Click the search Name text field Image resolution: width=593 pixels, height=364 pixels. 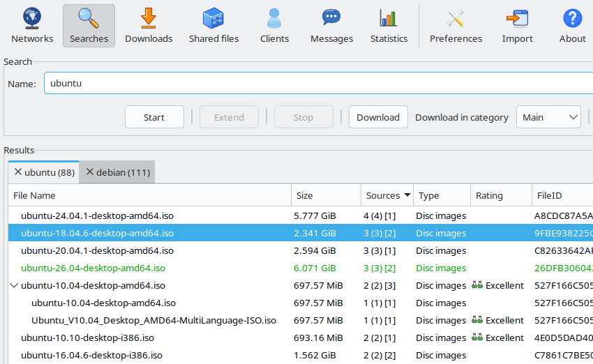click(318, 83)
